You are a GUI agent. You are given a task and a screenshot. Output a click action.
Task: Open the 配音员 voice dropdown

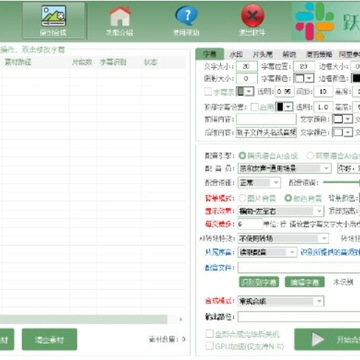(x=284, y=168)
